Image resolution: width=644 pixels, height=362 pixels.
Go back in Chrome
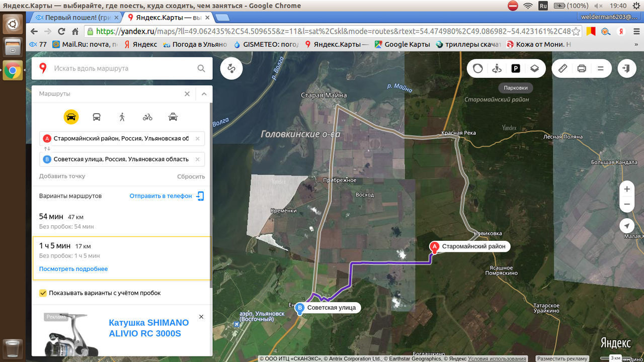[35, 31]
